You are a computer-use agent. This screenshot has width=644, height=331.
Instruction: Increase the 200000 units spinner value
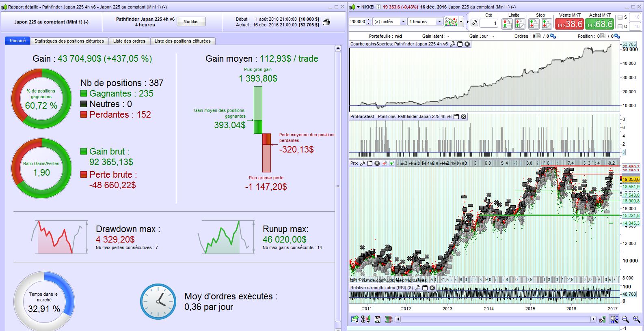369,20
